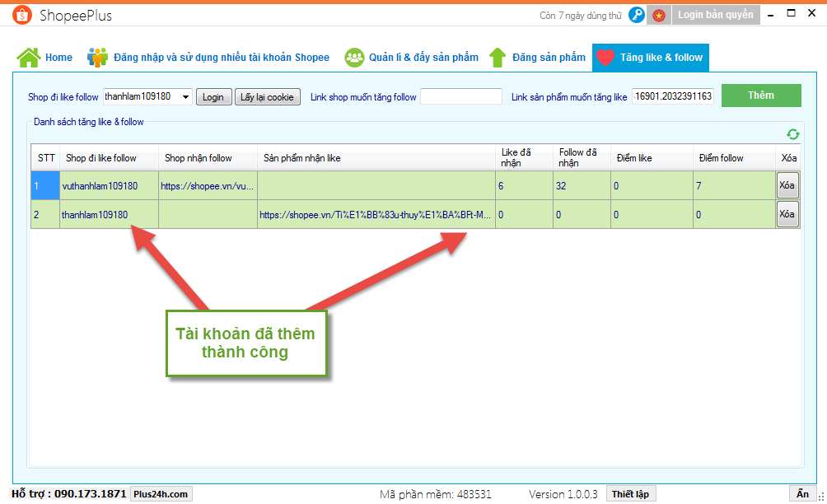This screenshot has height=504, width=827.
Task: Click the green house Home icon
Action: [29, 58]
